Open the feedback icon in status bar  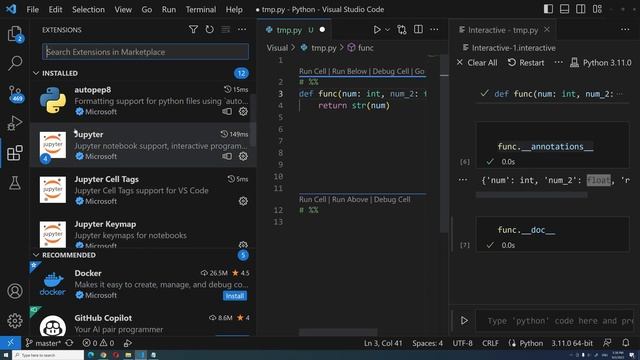(607, 343)
